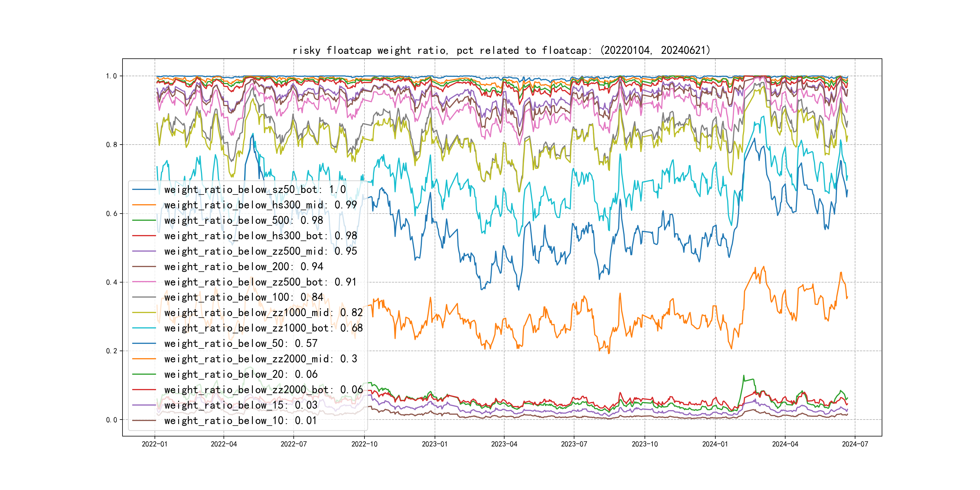Viewport: 980px width, 490px height.
Task: Click legend entry weight_ratio_below_zz500_bot
Action: 260,282
